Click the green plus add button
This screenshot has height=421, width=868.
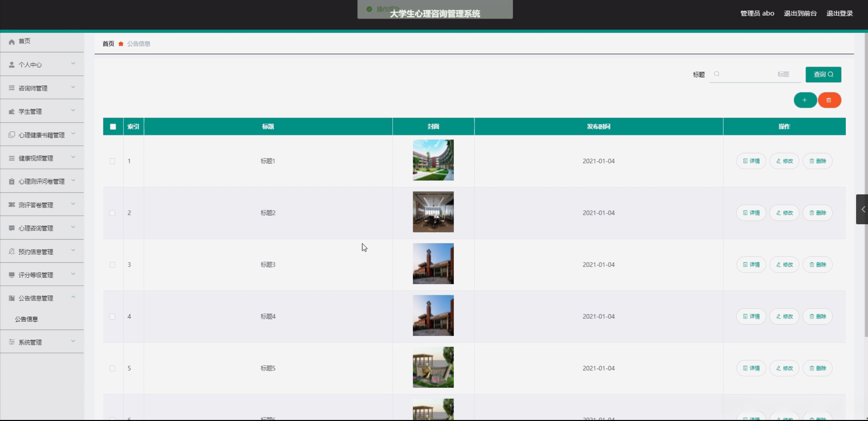[805, 100]
